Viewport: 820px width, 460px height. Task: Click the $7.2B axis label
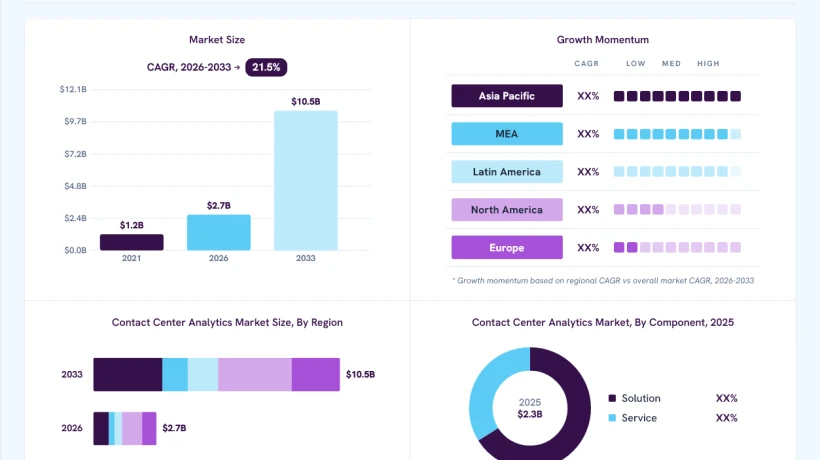point(75,154)
